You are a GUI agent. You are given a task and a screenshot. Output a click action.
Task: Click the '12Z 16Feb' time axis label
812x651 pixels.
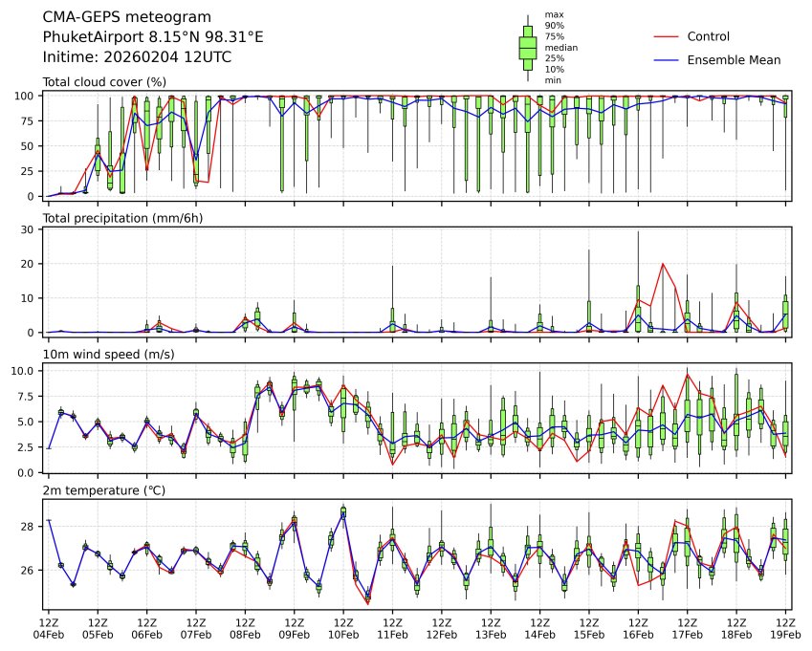pyautogui.click(x=638, y=629)
